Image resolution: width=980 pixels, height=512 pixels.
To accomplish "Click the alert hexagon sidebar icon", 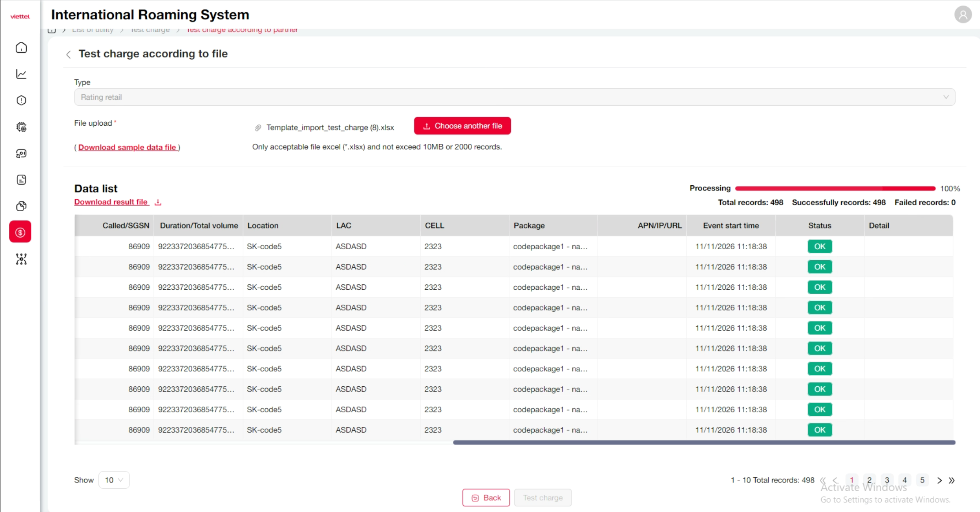I will pos(21,101).
